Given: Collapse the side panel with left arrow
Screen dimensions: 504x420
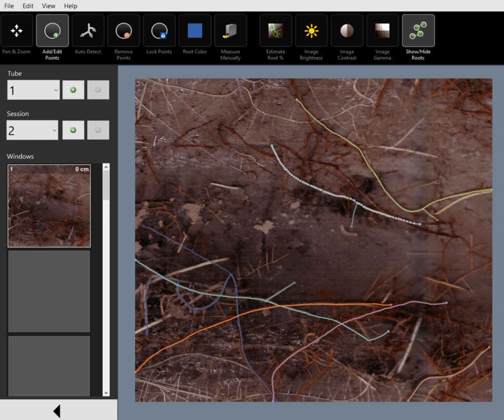Looking at the screenshot, I should click(x=57, y=411).
